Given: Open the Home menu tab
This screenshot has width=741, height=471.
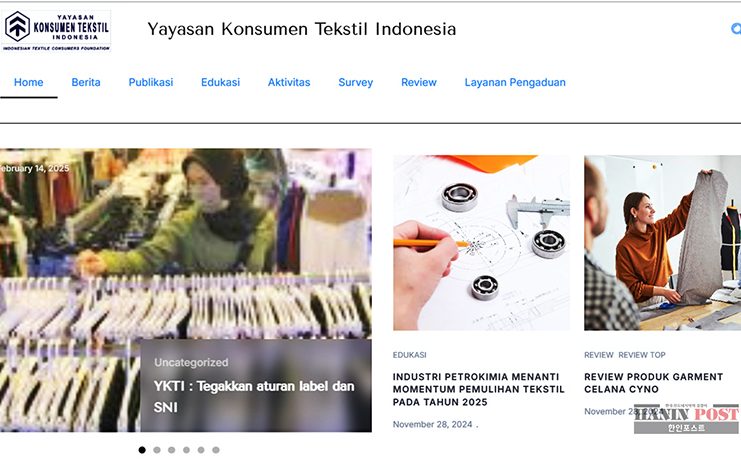Looking at the screenshot, I should (28, 82).
